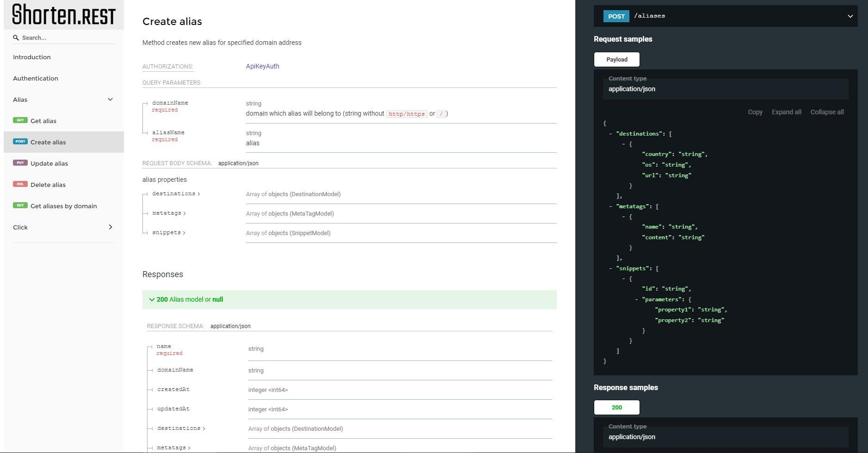Open the ApiKeyAuth authorization link
The width and height of the screenshot is (868, 453).
coord(262,66)
